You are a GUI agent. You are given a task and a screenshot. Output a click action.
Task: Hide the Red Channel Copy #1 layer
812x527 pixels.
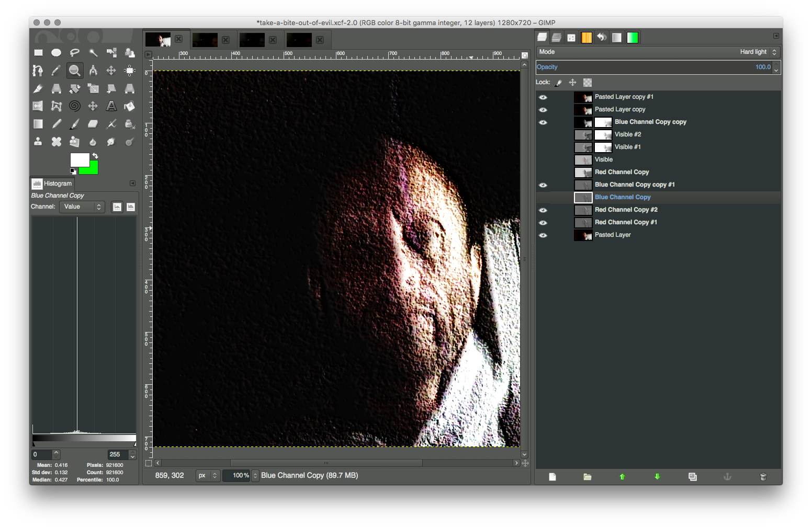pos(543,223)
